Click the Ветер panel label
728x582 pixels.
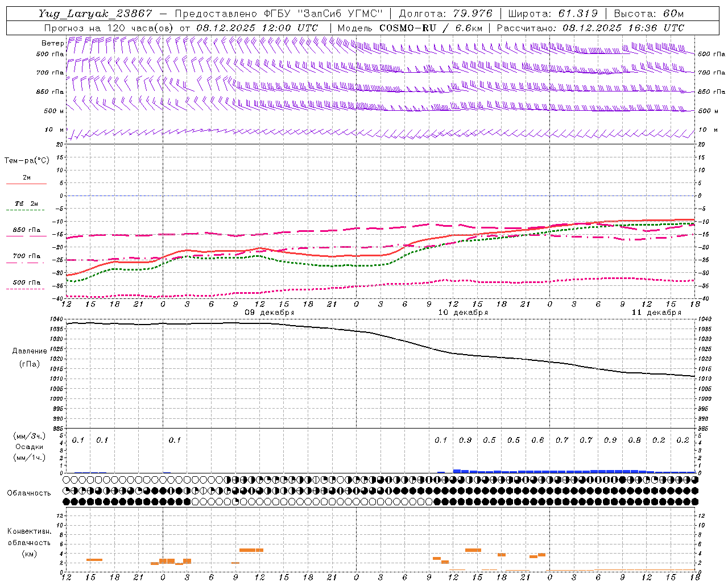[x=53, y=43]
